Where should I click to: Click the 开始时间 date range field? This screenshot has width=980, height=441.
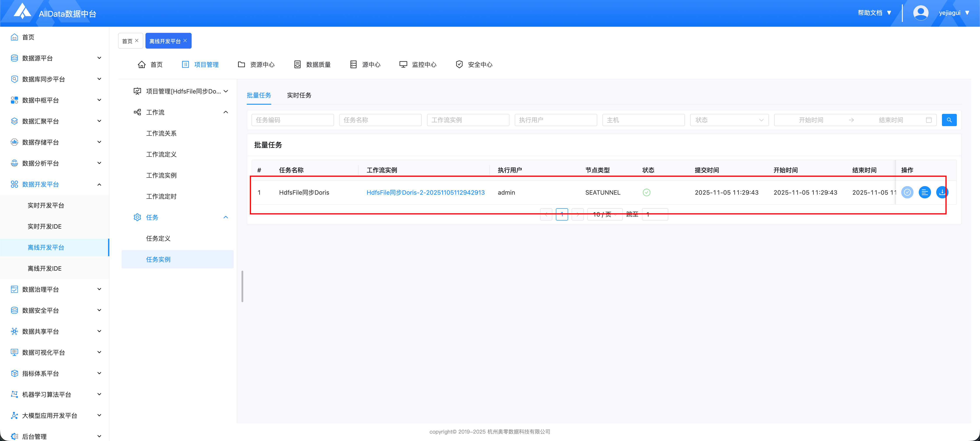pos(811,120)
